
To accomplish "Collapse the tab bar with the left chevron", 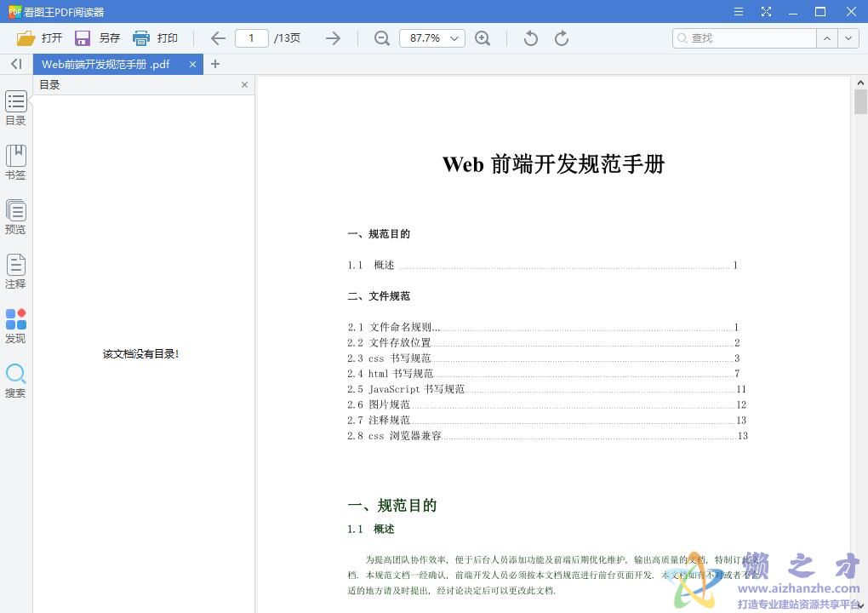I will (x=15, y=64).
